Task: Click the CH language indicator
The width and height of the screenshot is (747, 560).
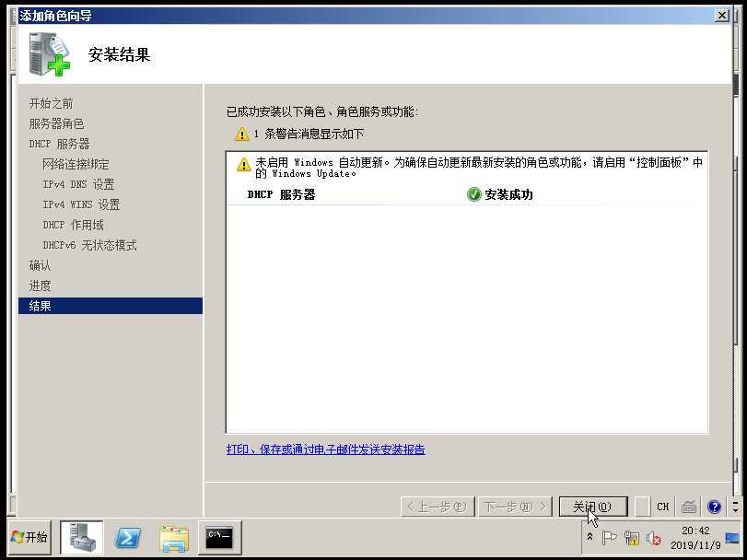Action: click(x=662, y=507)
